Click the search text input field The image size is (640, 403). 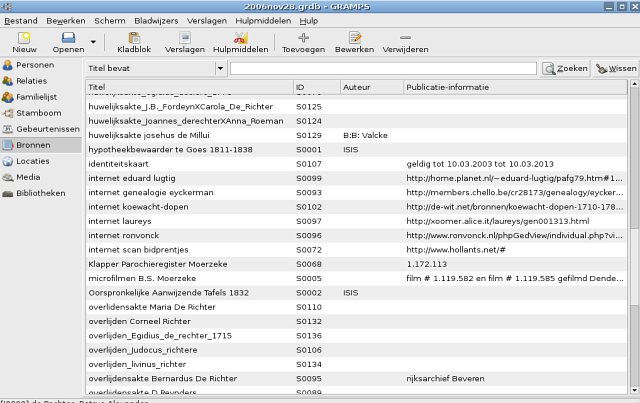click(x=384, y=69)
